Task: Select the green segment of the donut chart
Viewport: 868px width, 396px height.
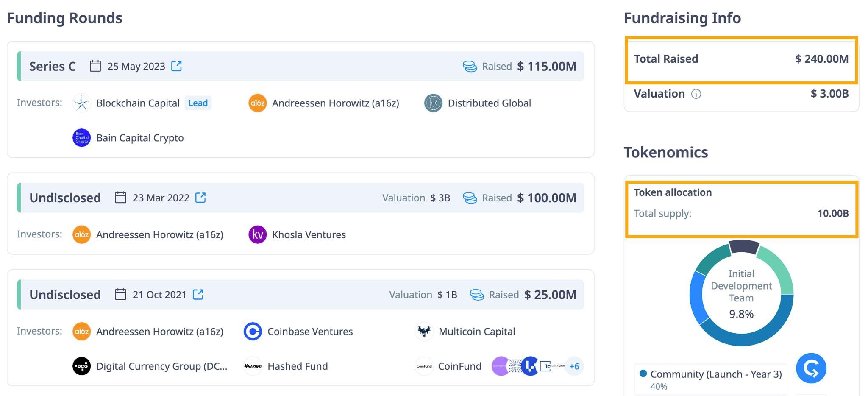Action: pyautogui.click(x=778, y=268)
